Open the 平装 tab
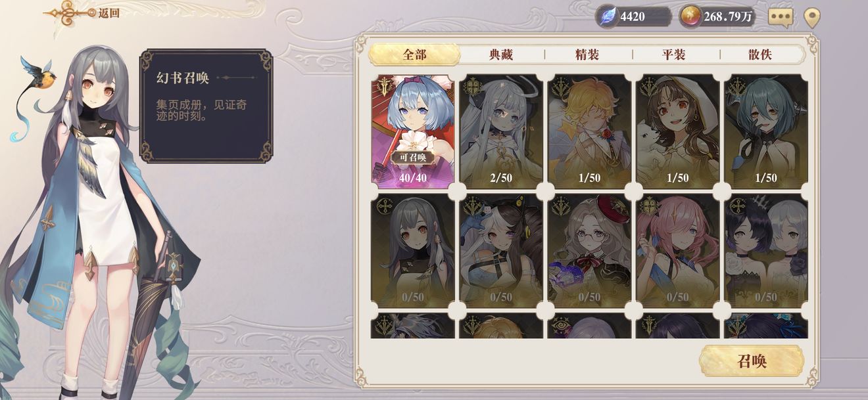Image resolution: width=868 pixels, height=400 pixels. pyautogui.click(x=674, y=55)
